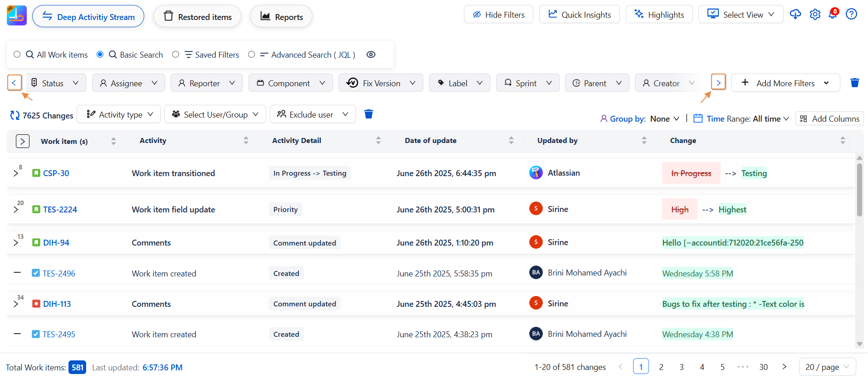Image resolution: width=868 pixels, height=379 pixels.
Task: Select the Saved Filters radio option
Action: click(x=176, y=54)
